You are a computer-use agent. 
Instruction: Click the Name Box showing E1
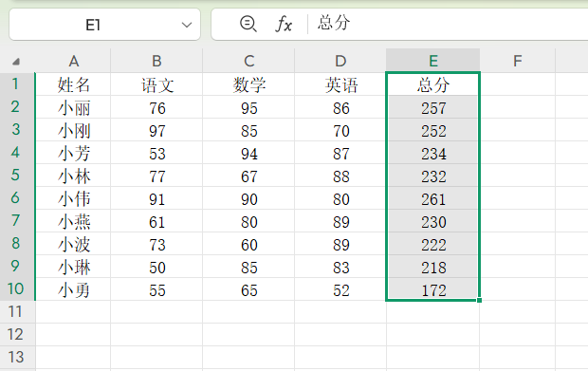104,25
